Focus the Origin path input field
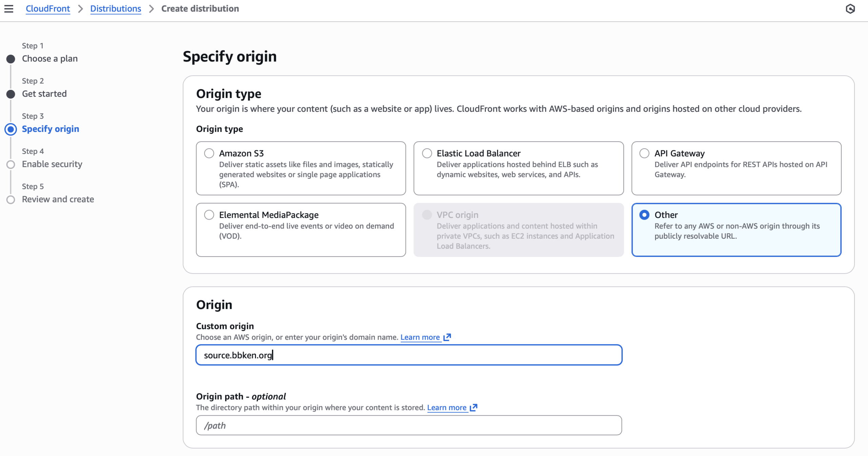This screenshot has width=868, height=456. (409, 425)
